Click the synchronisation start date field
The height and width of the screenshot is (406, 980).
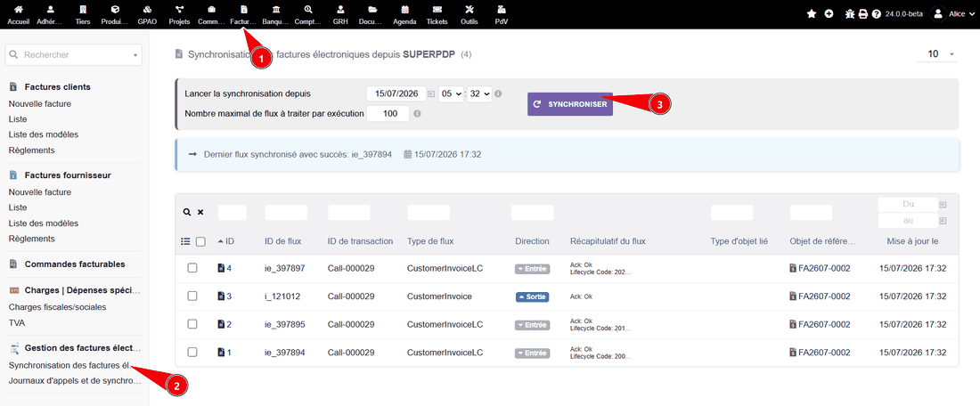coord(396,93)
